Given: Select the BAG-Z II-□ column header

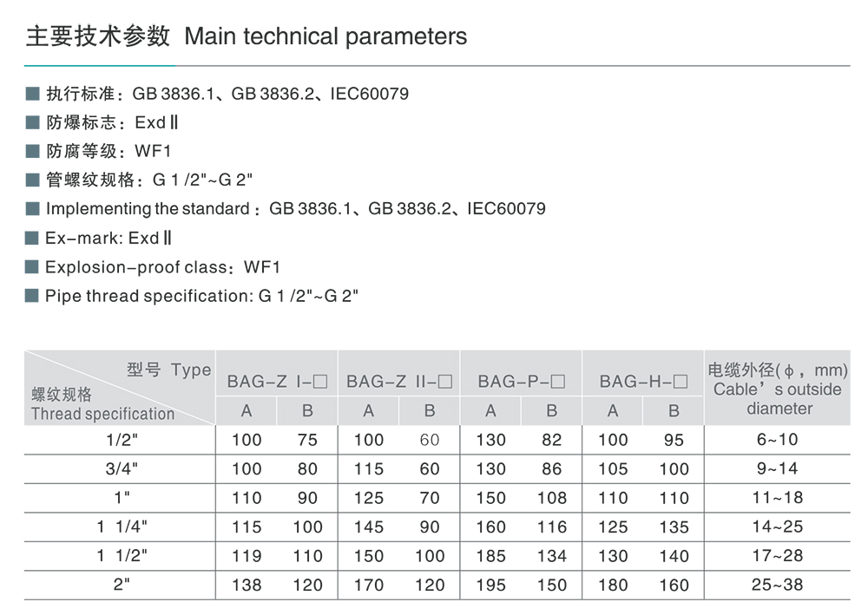Looking at the screenshot, I should pos(399,381).
